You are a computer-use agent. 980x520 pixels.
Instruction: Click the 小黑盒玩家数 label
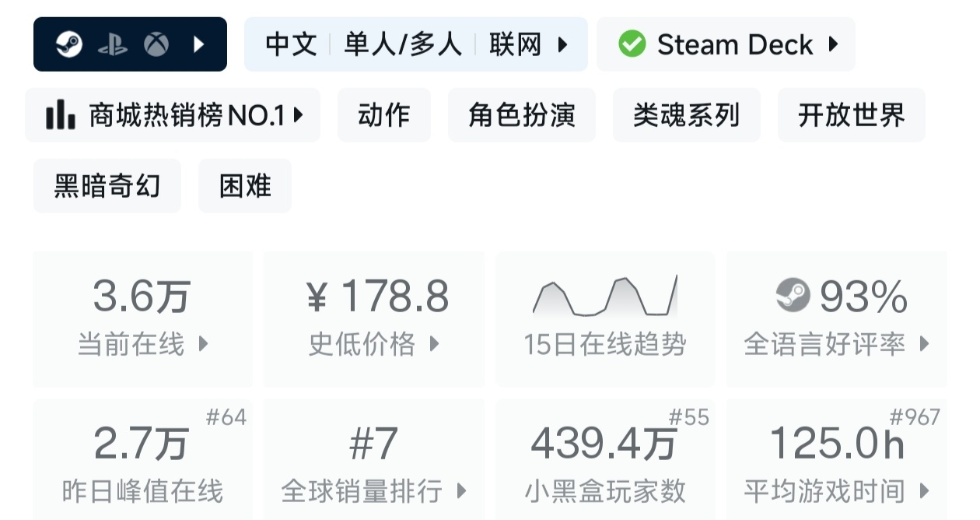[605, 491]
